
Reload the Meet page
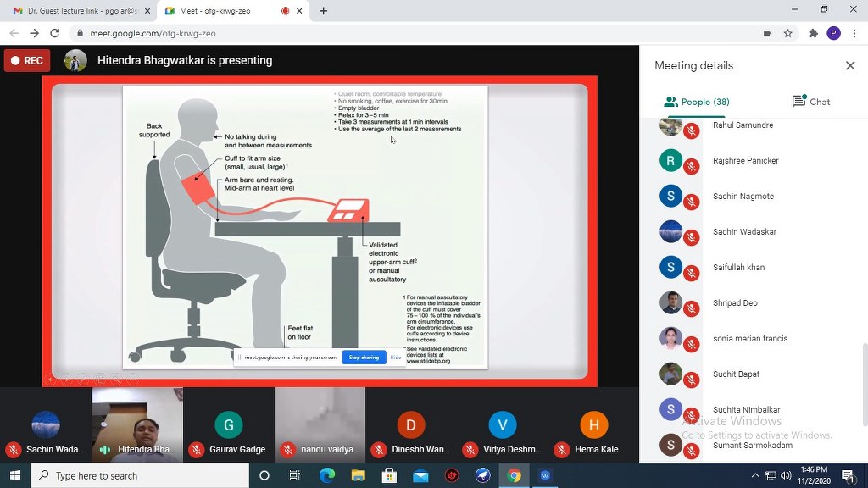(55, 33)
